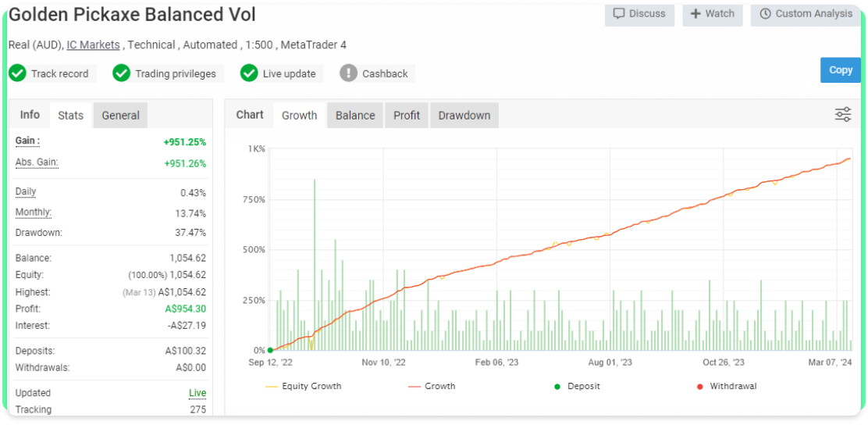Click the plus icon beside Watch
Image resolution: width=868 pixels, height=425 pixels.
point(695,13)
